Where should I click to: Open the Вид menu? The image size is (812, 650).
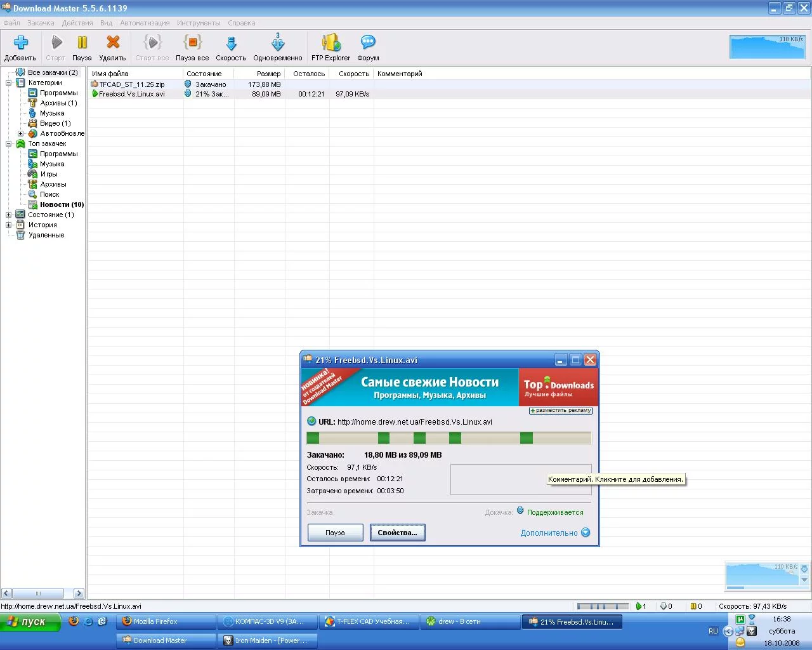pos(106,23)
